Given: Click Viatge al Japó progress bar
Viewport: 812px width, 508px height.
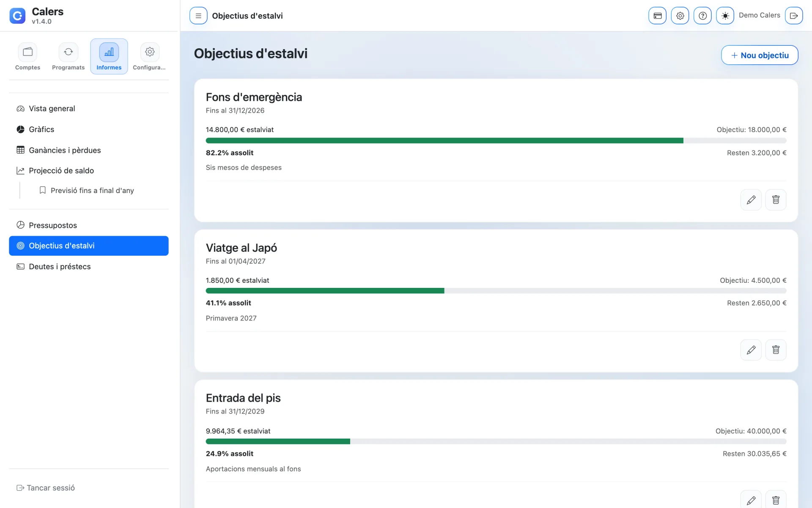Looking at the screenshot, I should click(x=496, y=291).
